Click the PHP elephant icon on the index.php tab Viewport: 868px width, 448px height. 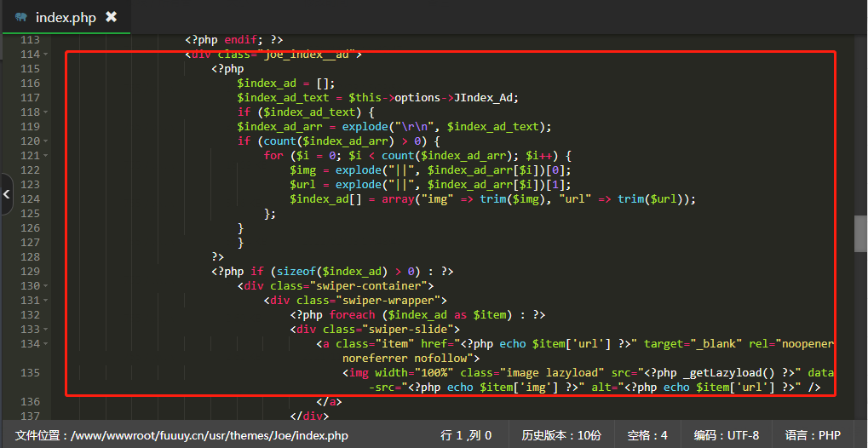pos(20,17)
